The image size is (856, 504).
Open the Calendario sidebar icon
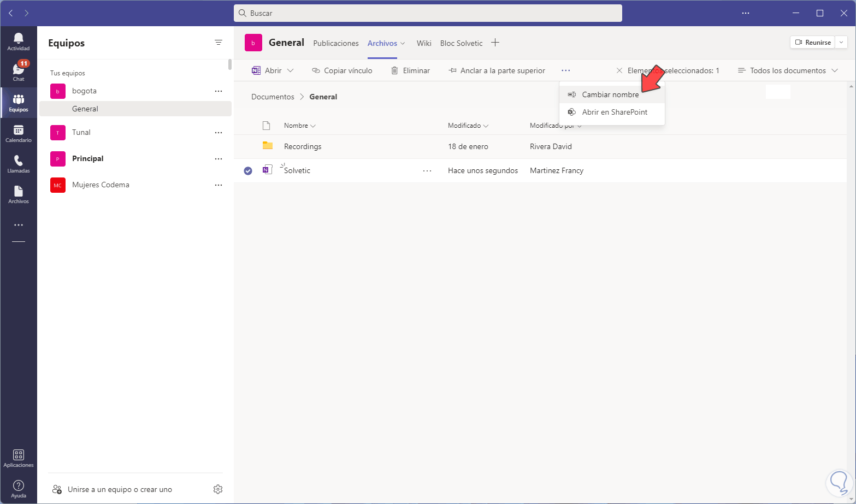19,133
